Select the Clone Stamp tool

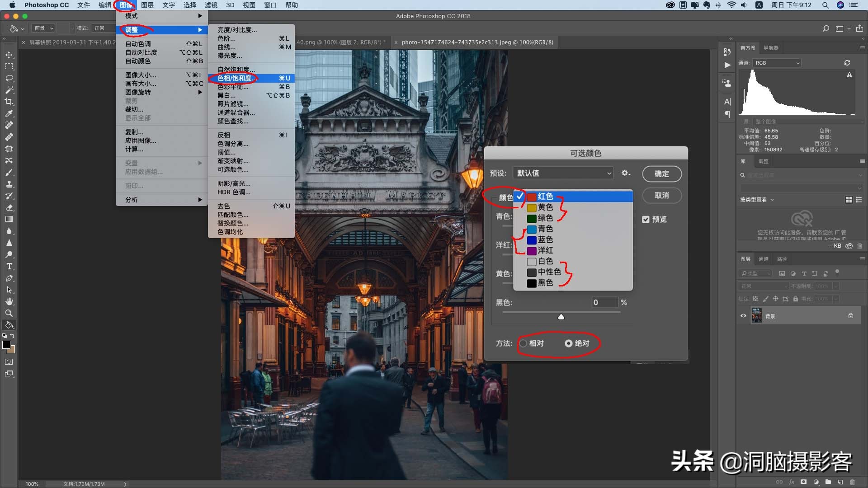tap(9, 184)
